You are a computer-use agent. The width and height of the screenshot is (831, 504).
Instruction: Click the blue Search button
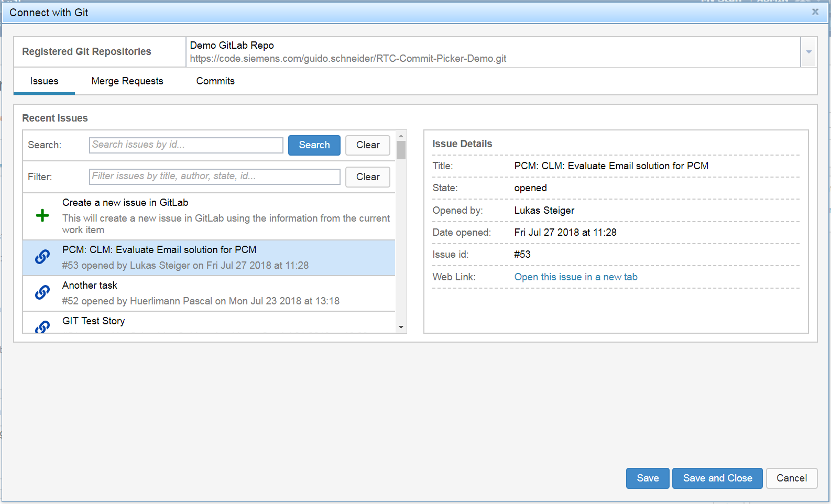[x=314, y=145]
